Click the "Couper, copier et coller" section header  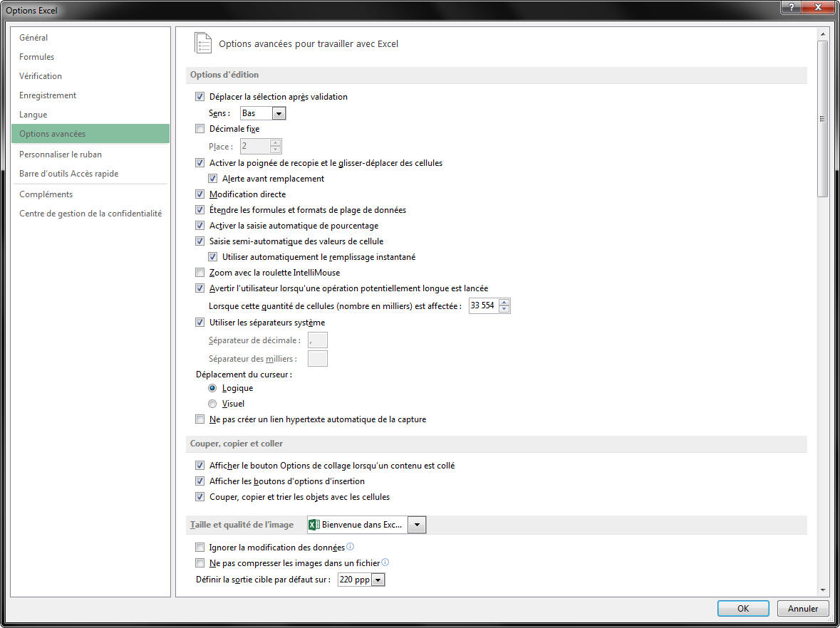(496, 444)
